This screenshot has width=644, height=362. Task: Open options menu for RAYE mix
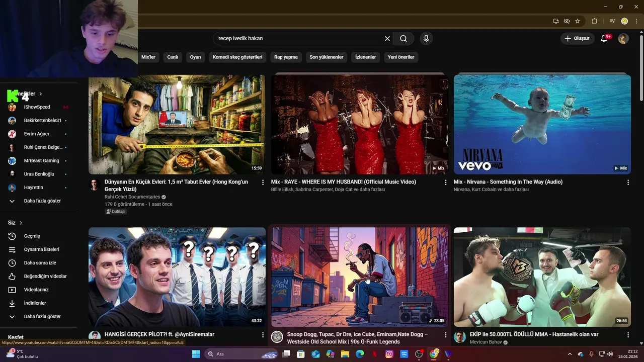tap(445, 183)
